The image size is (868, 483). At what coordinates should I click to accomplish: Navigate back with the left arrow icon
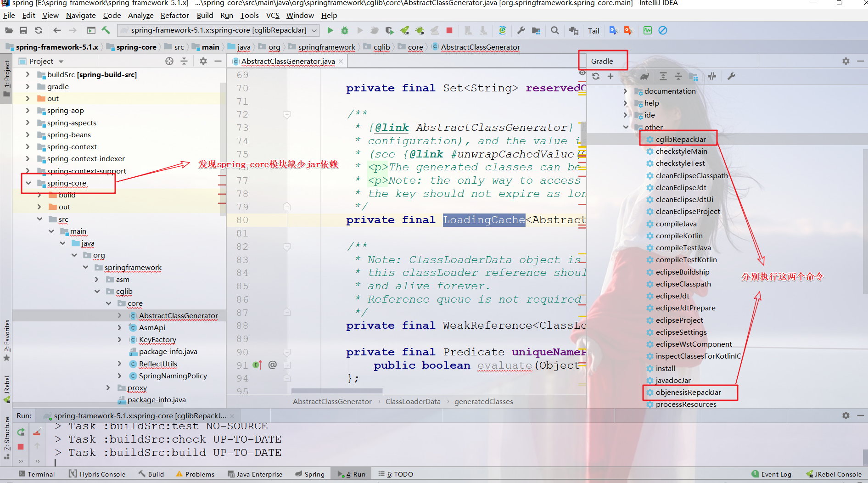tap(57, 30)
